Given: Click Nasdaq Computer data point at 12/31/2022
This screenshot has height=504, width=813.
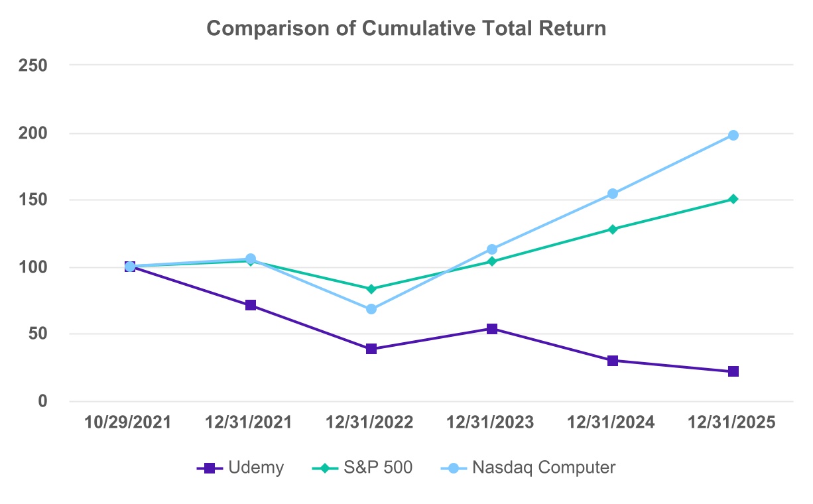Looking at the screenshot, I should [x=371, y=309].
